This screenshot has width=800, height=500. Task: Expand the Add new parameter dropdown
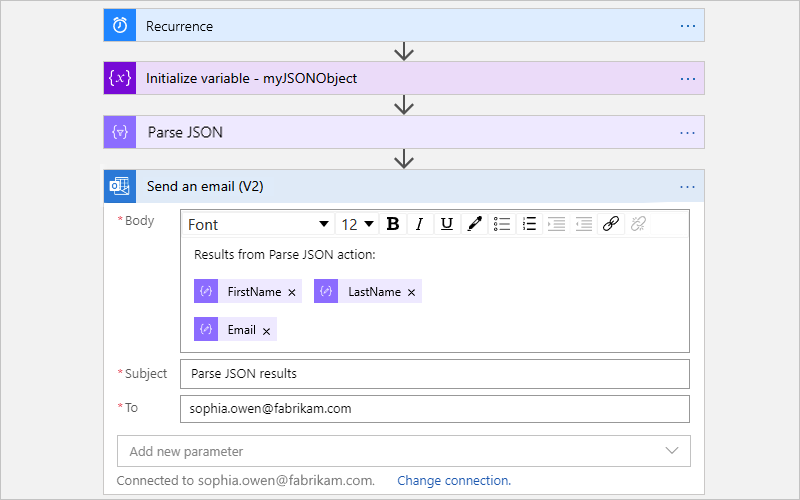pos(403,451)
